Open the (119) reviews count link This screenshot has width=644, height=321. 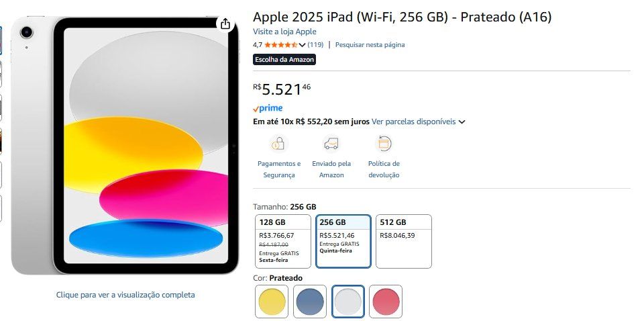(315, 45)
